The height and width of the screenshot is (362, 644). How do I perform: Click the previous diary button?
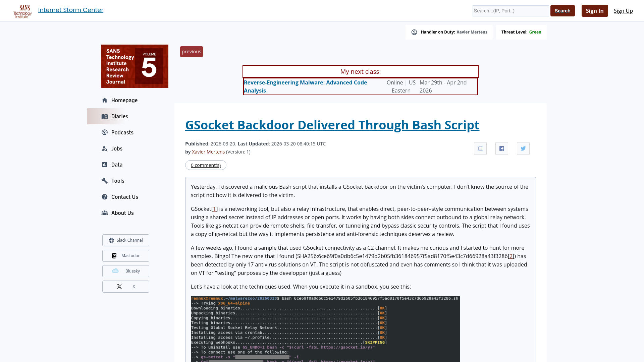point(191,51)
